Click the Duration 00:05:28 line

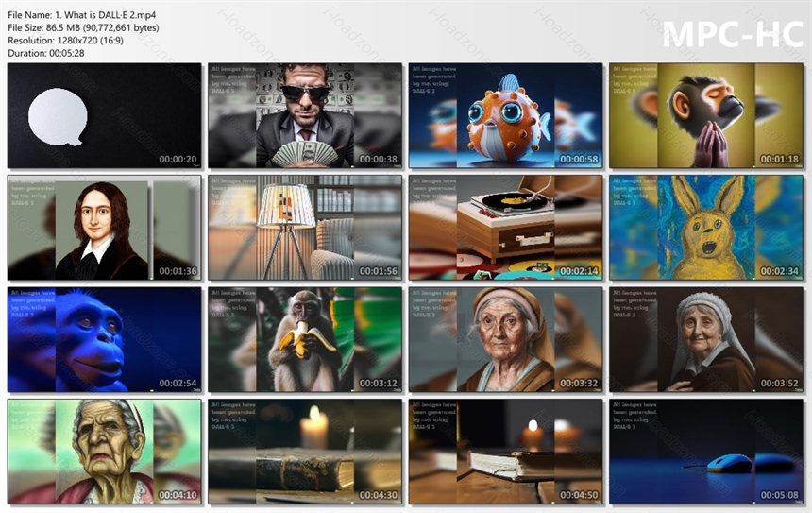tap(46, 53)
